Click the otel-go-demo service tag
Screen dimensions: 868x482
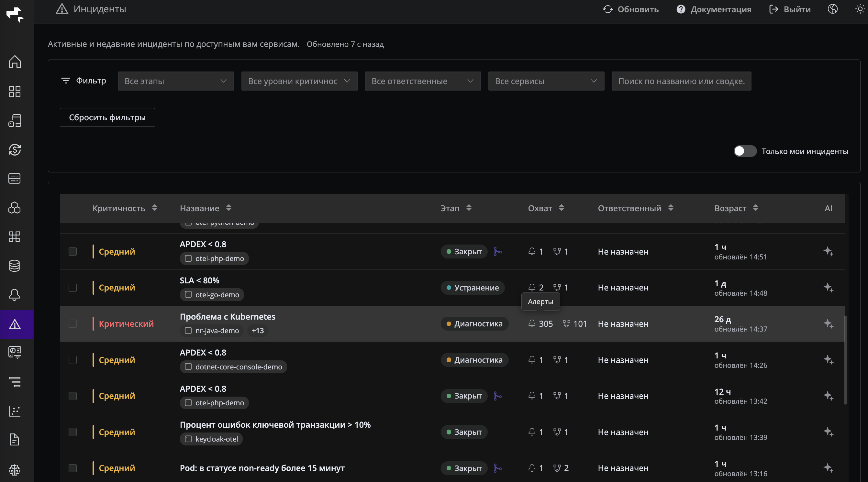click(212, 295)
